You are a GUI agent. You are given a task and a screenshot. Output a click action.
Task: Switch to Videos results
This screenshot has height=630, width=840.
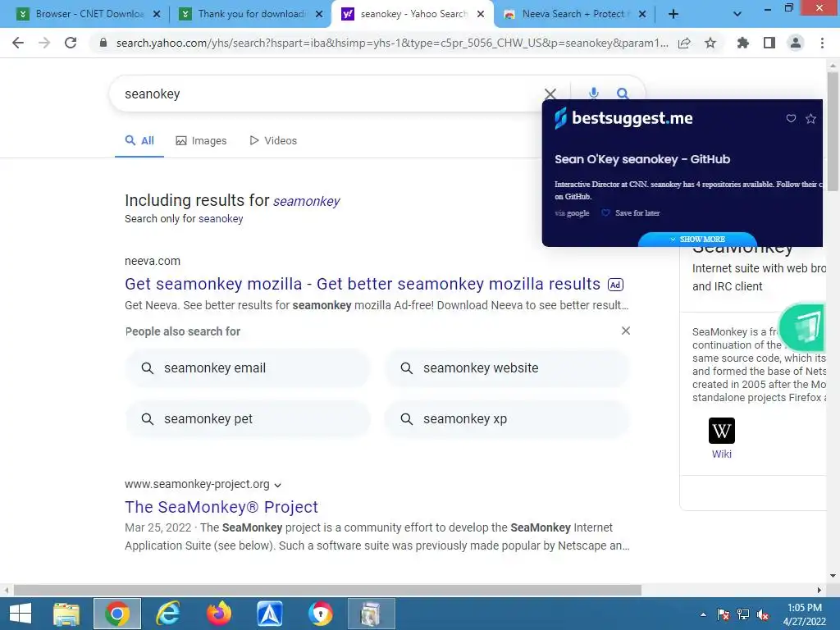(x=273, y=141)
